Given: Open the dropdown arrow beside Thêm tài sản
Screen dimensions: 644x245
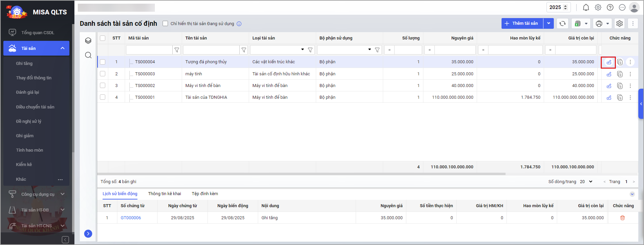Looking at the screenshot, I should pos(548,23).
